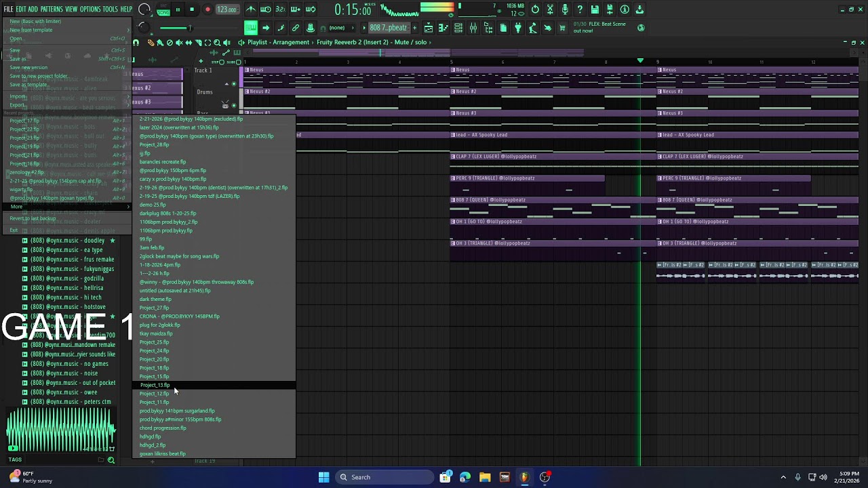Click the Windows taskbar Search box
Image resolution: width=868 pixels, height=488 pixels.
coord(385,477)
